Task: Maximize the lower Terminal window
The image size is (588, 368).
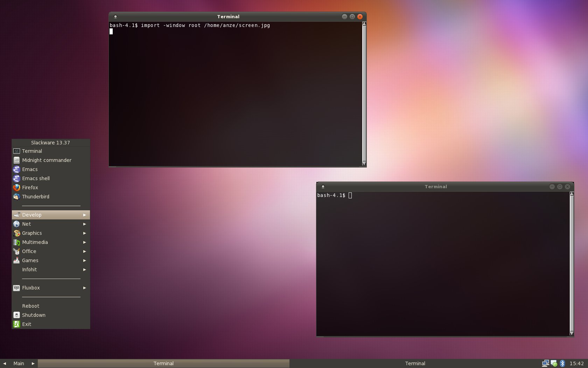Action: click(x=560, y=187)
